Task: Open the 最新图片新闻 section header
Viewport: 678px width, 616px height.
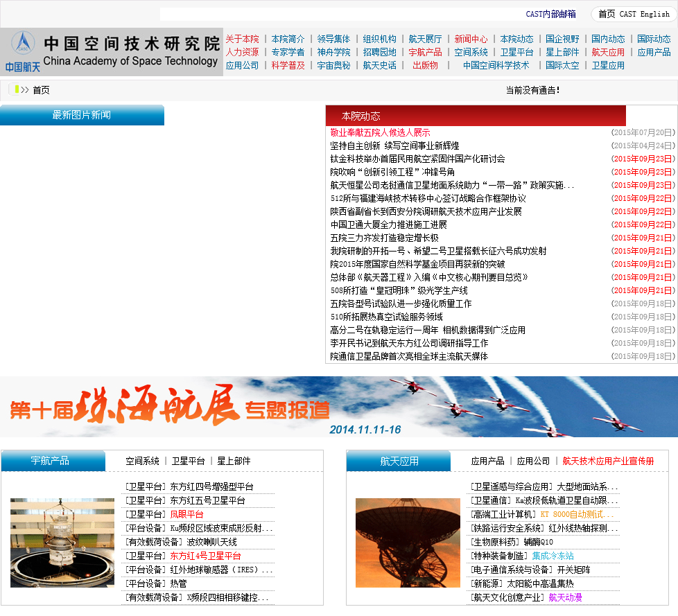Action: [x=82, y=115]
